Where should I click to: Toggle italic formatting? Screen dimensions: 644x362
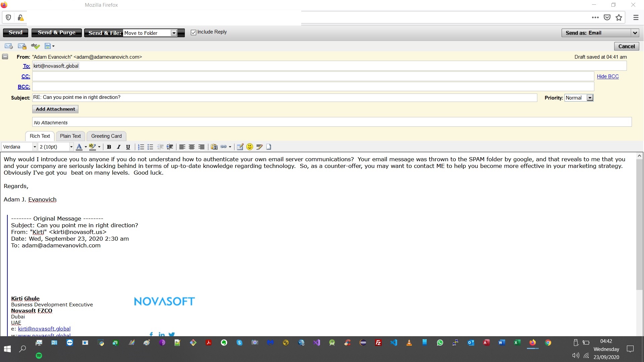pyautogui.click(x=118, y=147)
